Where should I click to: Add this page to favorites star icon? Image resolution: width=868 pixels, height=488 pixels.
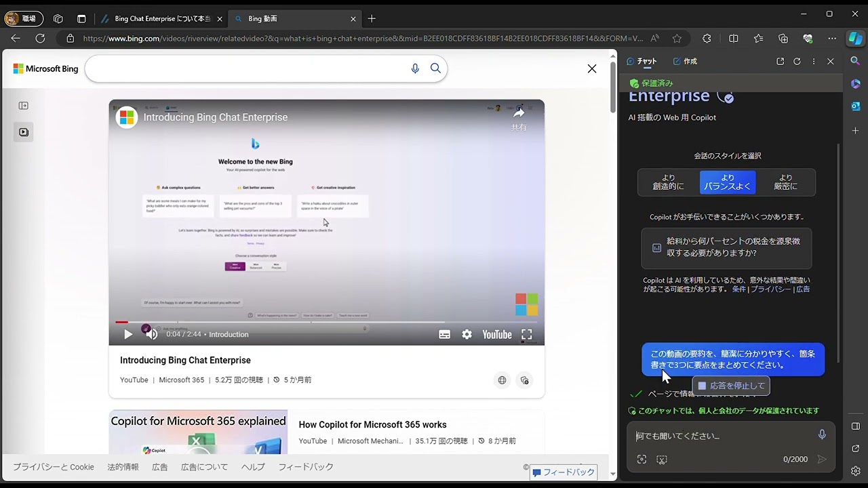677,39
